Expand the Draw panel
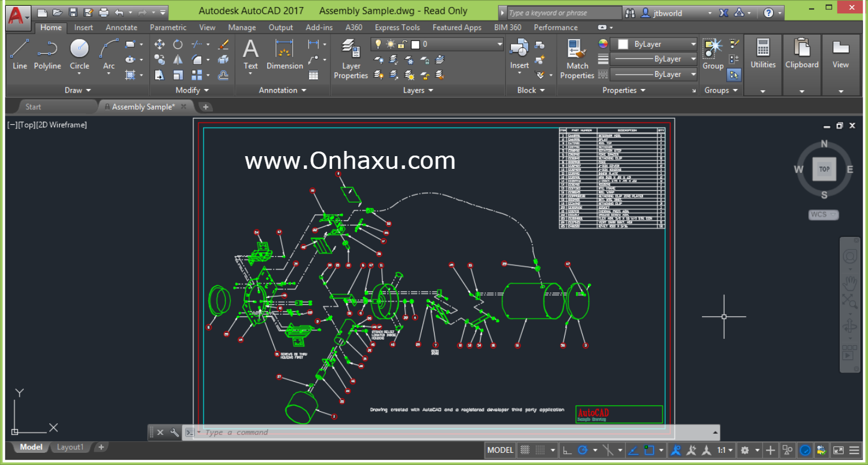Image resolution: width=868 pixels, height=465 pixels. pos(78,90)
